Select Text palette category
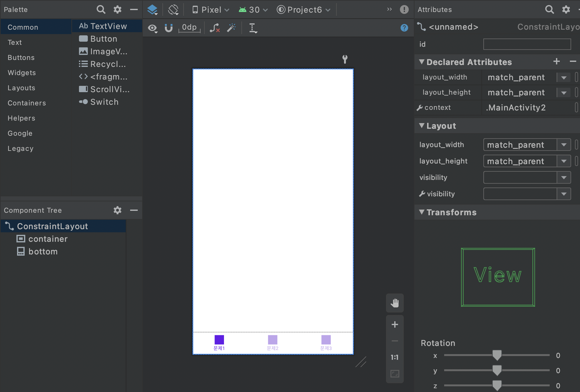Image resolution: width=580 pixels, height=392 pixels. (36, 42)
